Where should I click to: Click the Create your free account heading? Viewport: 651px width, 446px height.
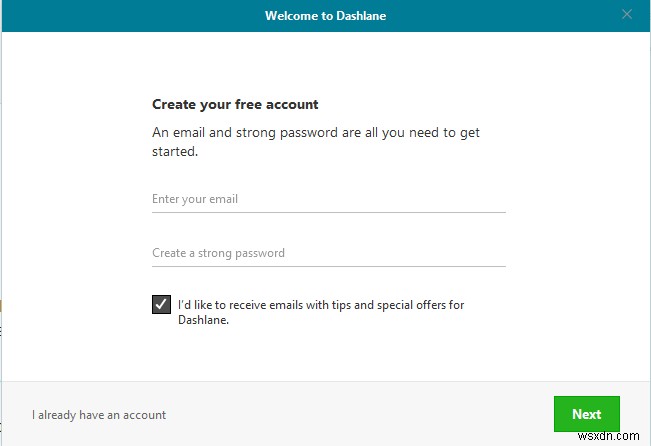coord(235,104)
